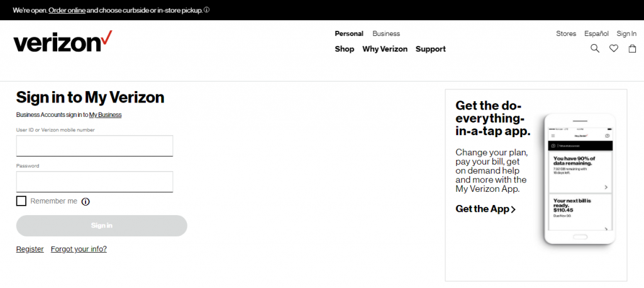Go to Stores in the header

coord(566,33)
